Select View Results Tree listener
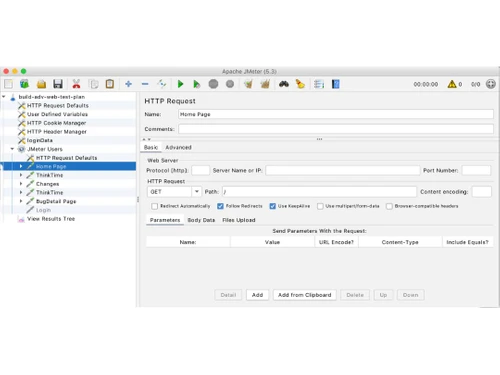The image size is (500, 375). [x=51, y=219]
